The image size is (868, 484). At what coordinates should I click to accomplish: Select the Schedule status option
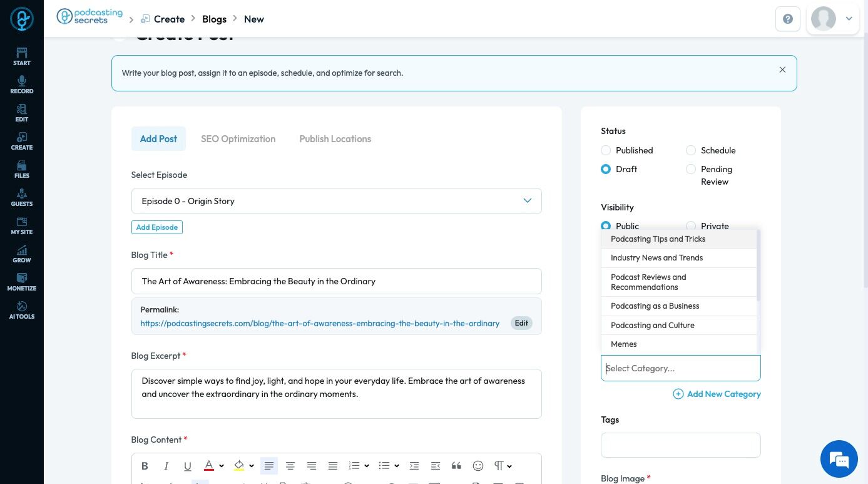[x=691, y=150]
